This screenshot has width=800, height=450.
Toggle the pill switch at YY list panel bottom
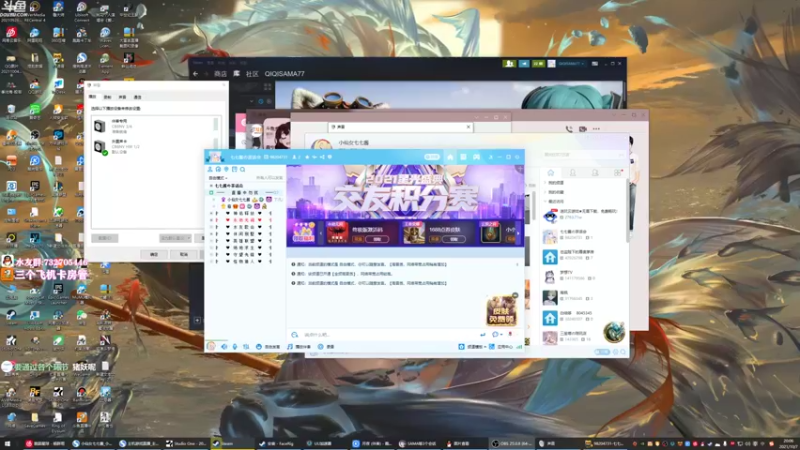pos(602,352)
